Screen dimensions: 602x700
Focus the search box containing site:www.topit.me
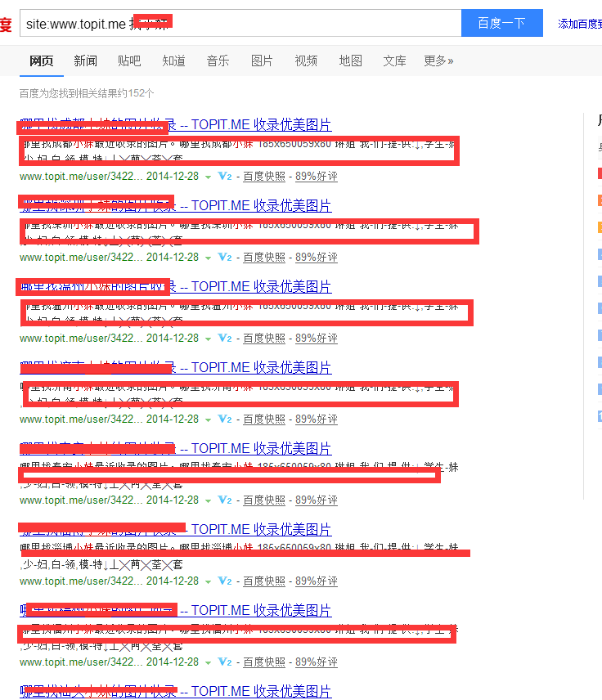240,23
